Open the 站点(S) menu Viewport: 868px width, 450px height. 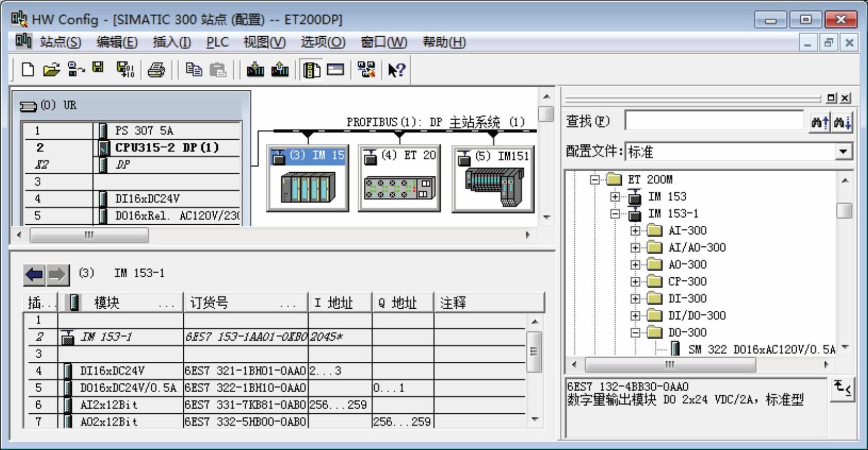click(60, 42)
